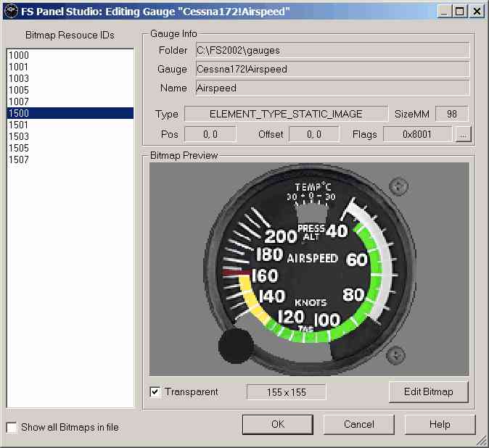The image size is (489, 448).
Task: Select bitmap resource ID 1007
Action: [70, 101]
